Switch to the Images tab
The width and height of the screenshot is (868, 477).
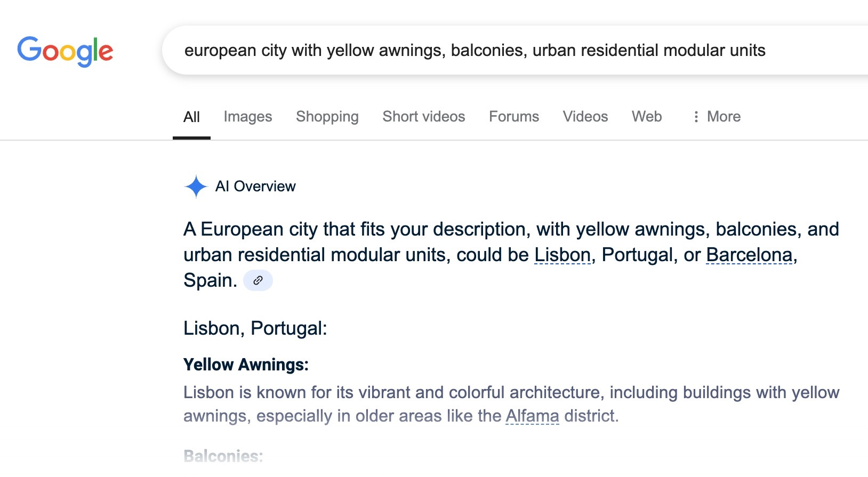point(248,117)
